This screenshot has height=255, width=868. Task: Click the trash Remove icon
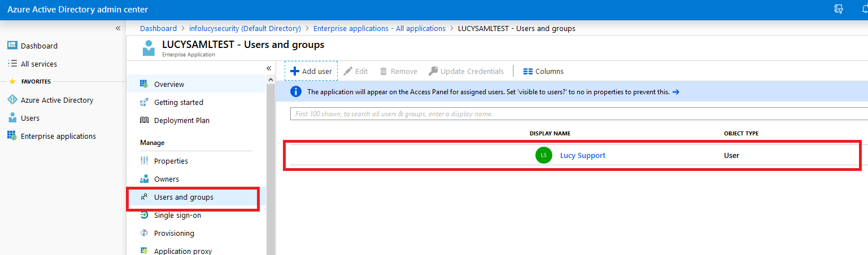(383, 71)
